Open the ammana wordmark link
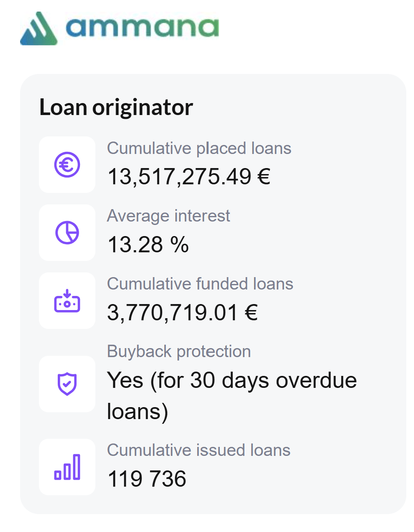 click(142, 27)
